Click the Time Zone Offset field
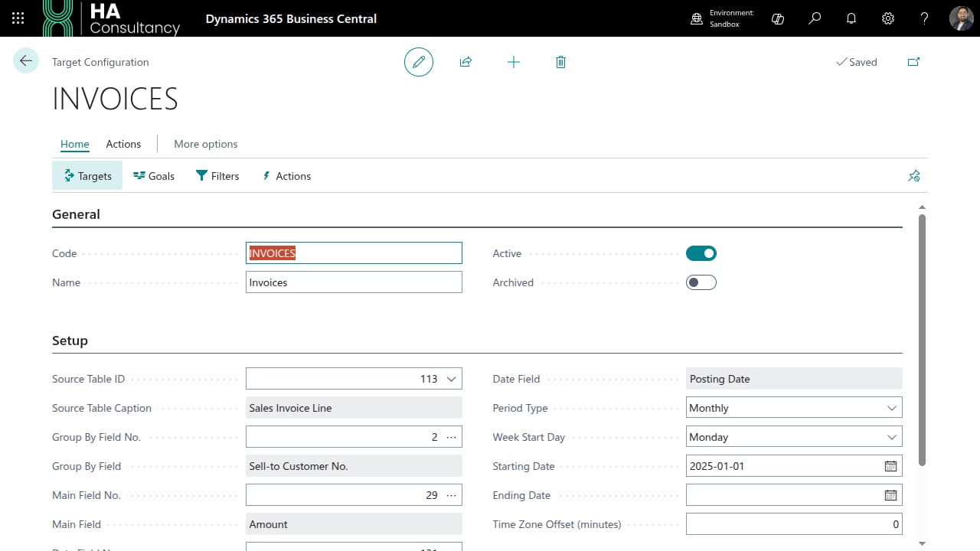This screenshot has height=551, width=980. [794, 524]
